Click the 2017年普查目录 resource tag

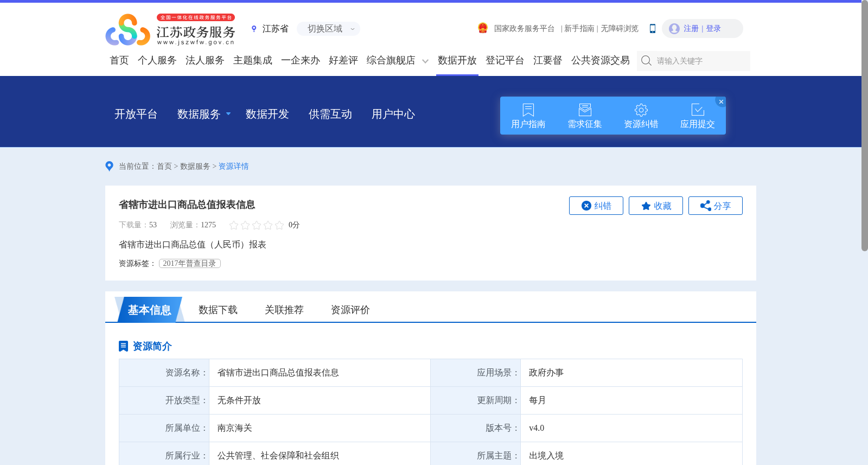190,264
